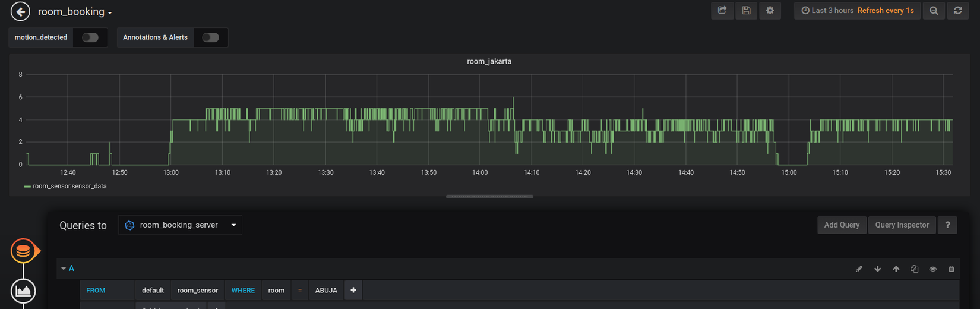Image resolution: width=980 pixels, height=309 pixels.
Task: Open the Visualization chart tab icon
Action: tap(23, 291)
